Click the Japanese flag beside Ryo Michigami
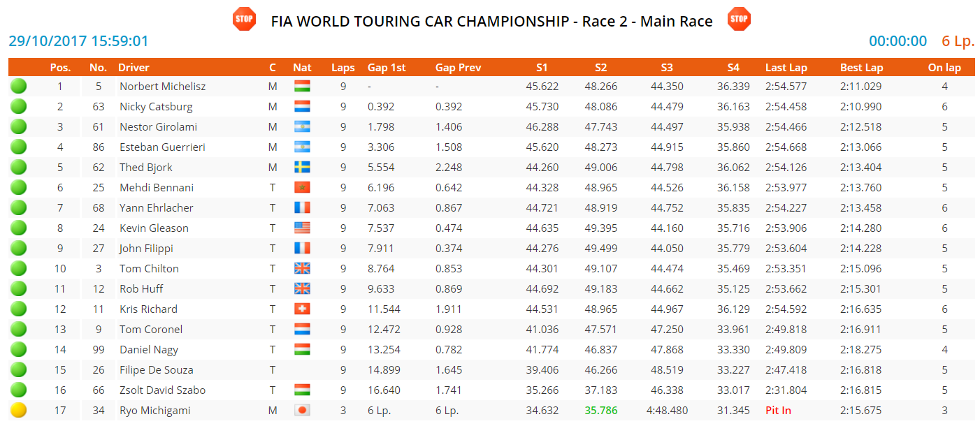 point(302,411)
